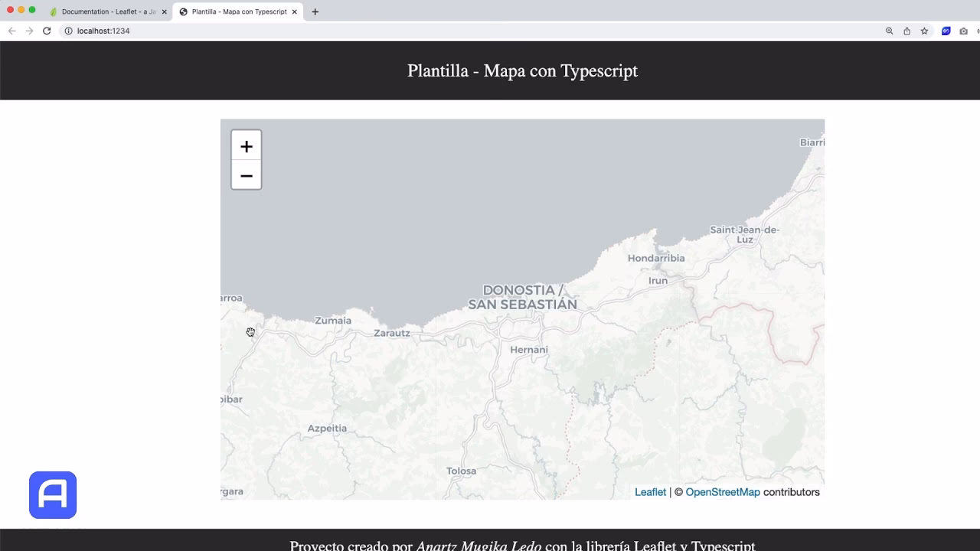Open the share icon in the toolbar

click(x=906, y=31)
